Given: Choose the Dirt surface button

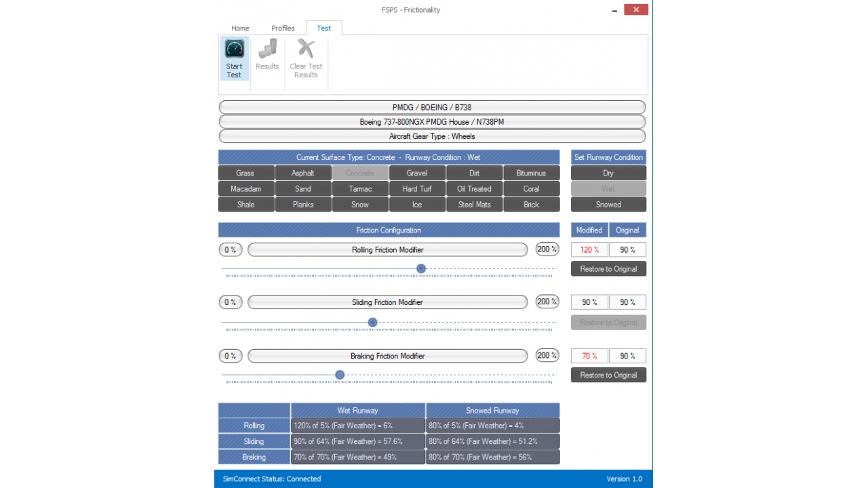Looking at the screenshot, I should 474,173.
